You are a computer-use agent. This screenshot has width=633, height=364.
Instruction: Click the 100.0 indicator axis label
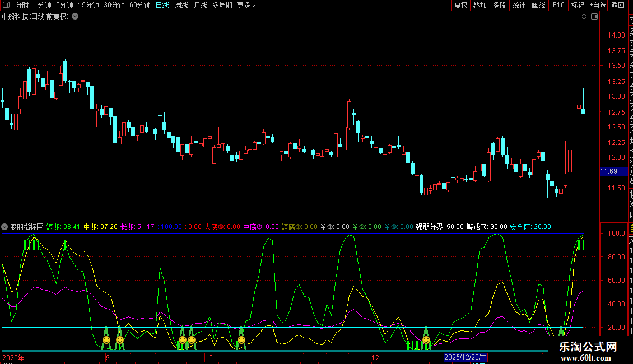click(616, 234)
